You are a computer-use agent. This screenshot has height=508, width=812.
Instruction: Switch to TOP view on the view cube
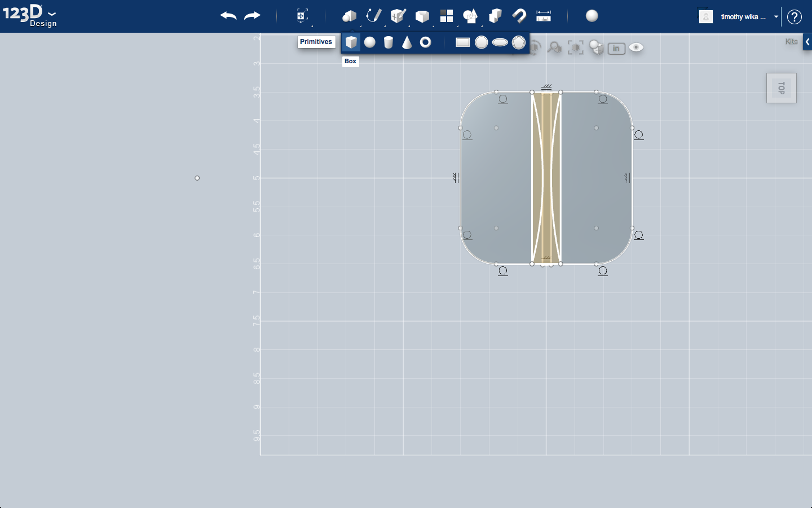[x=781, y=87]
